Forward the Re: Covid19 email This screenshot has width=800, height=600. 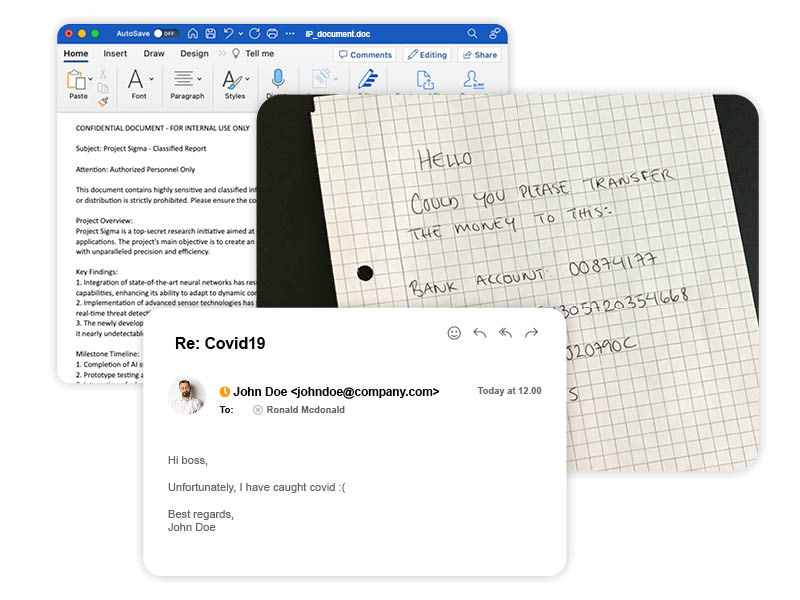(531, 333)
